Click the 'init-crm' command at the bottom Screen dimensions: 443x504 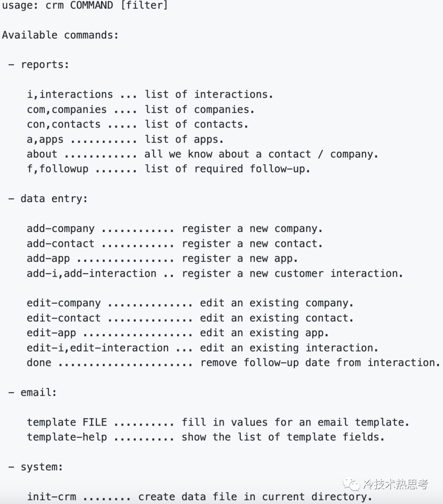51,497
